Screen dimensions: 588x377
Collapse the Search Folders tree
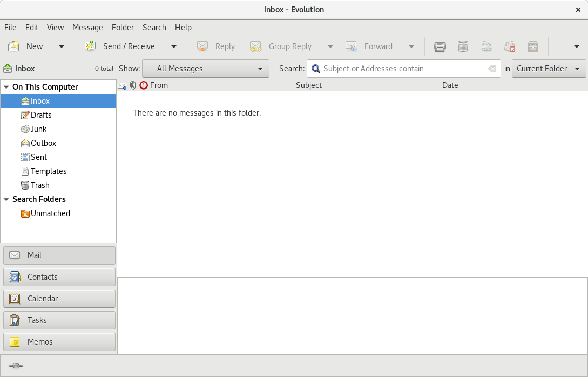tap(6, 199)
